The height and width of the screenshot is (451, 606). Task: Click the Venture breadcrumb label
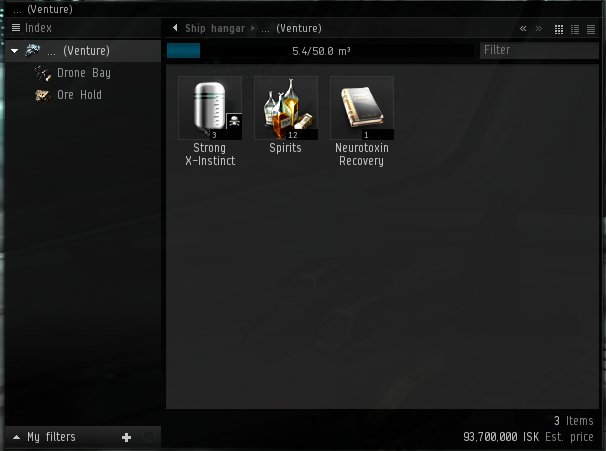point(299,28)
